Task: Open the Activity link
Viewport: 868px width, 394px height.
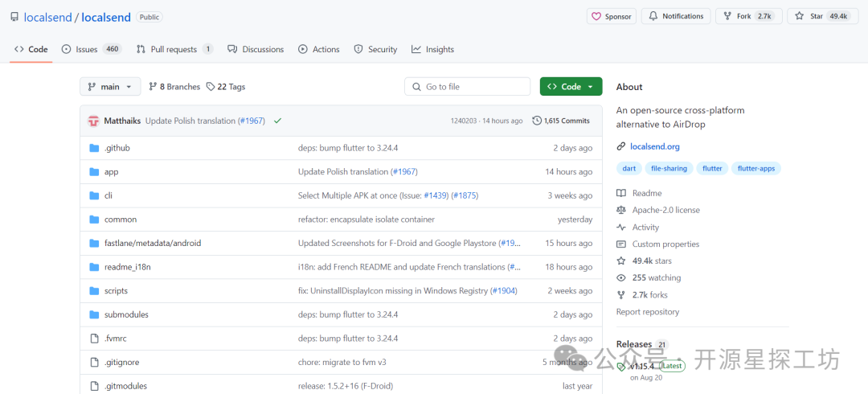Action: (x=646, y=228)
